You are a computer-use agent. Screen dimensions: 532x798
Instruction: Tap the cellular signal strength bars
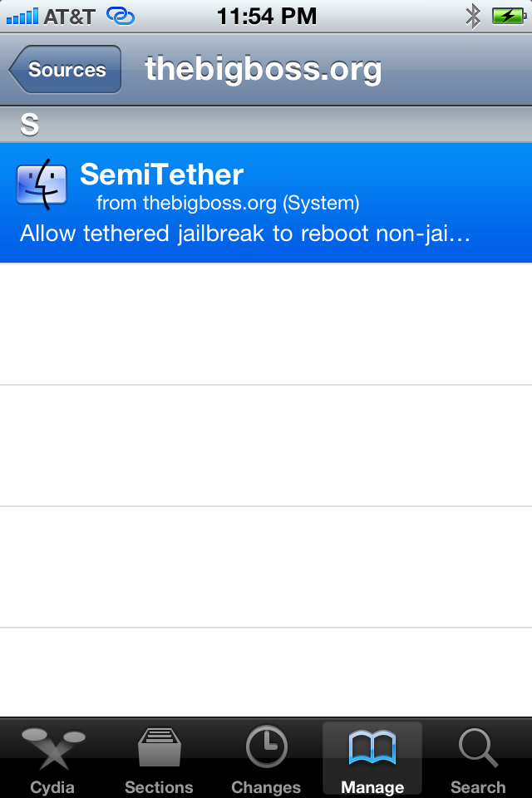[22, 16]
